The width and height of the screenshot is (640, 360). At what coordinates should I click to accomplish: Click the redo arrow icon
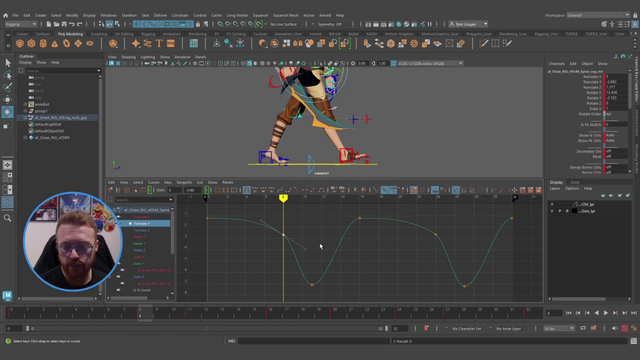(x=80, y=24)
